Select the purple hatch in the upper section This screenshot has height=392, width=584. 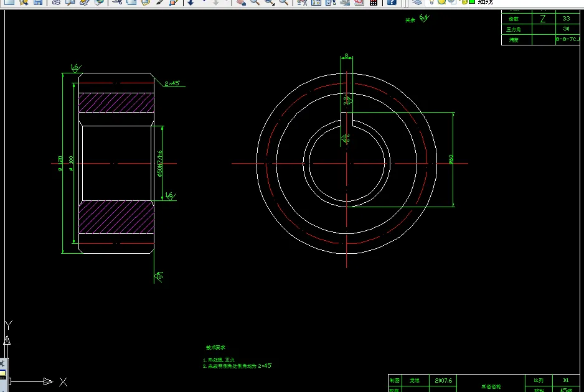tap(116, 103)
